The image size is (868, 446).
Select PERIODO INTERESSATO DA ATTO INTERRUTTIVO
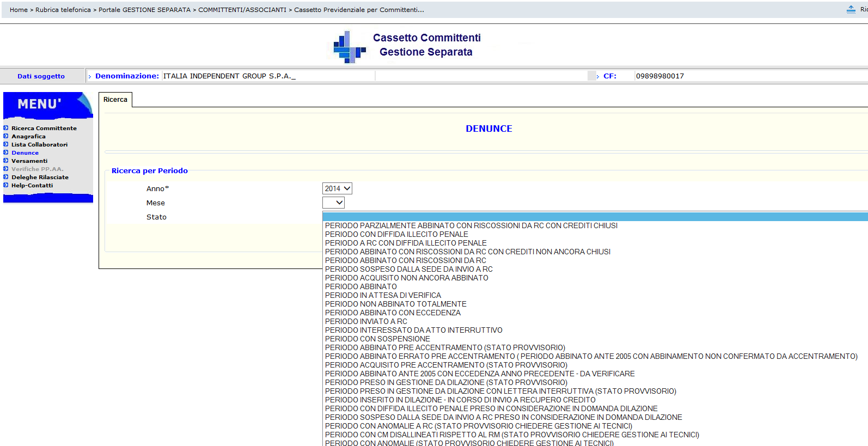click(595, 330)
